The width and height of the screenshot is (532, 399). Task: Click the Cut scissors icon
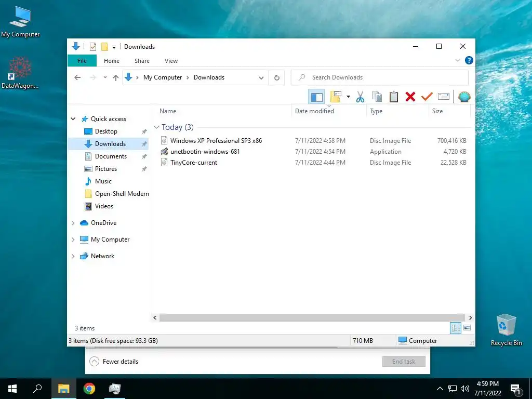click(x=360, y=97)
